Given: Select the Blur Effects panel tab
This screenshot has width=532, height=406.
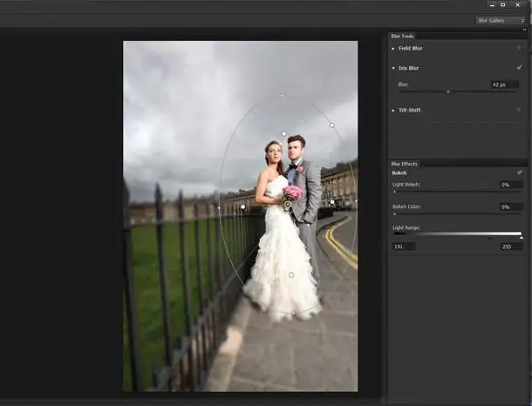Looking at the screenshot, I should (x=404, y=164).
